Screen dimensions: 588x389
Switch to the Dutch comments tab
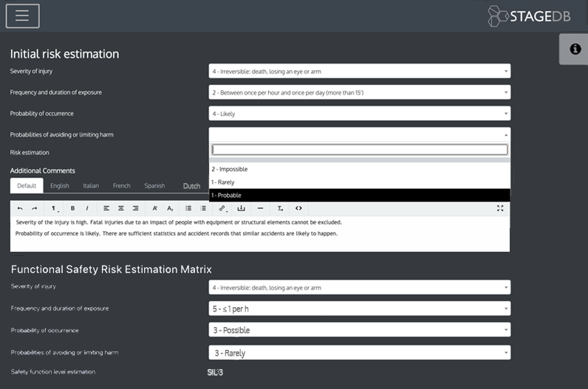click(191, 186)
